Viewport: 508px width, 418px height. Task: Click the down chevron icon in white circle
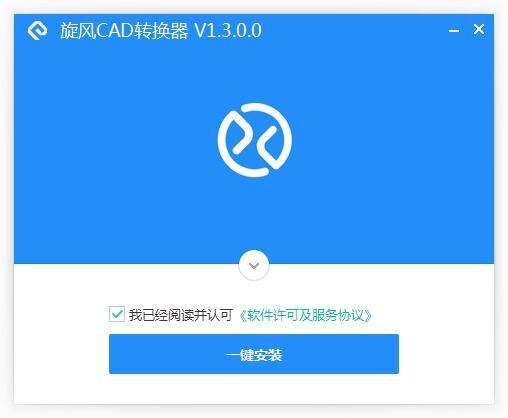point(254,266)
